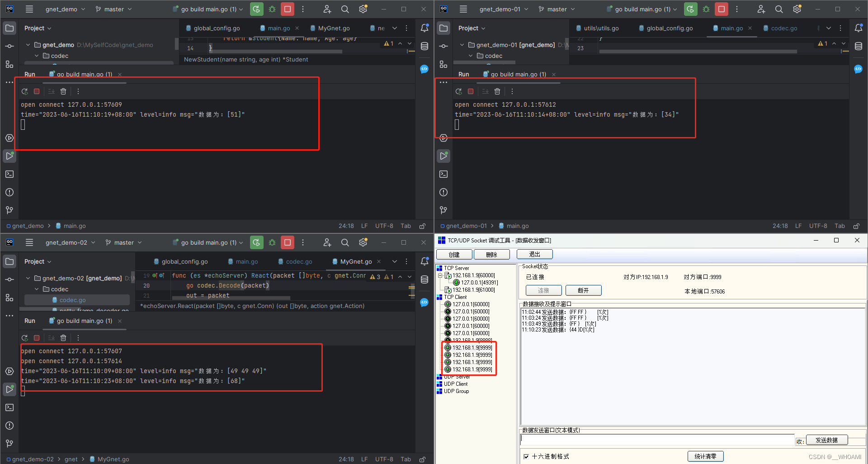The height and width of the screenshot is (464, 868).
Task: Click the 断开 disconnect button
Action: click(583, 290)
